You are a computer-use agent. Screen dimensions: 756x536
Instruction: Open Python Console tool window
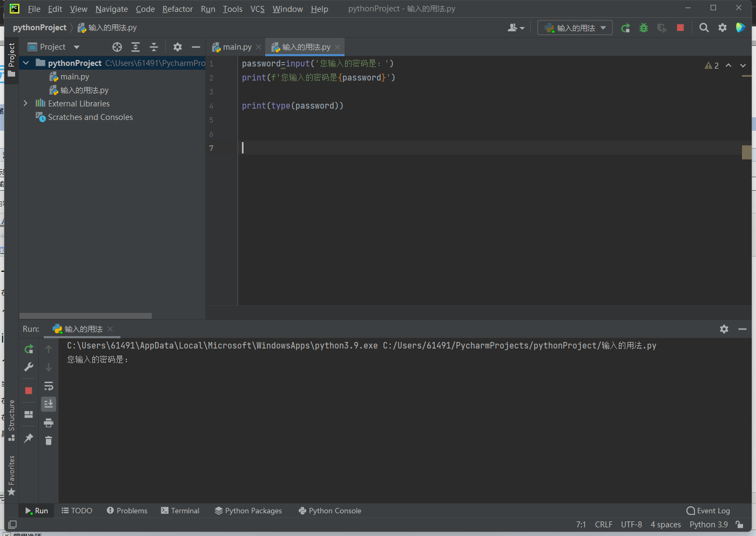(x=330, y=511)
